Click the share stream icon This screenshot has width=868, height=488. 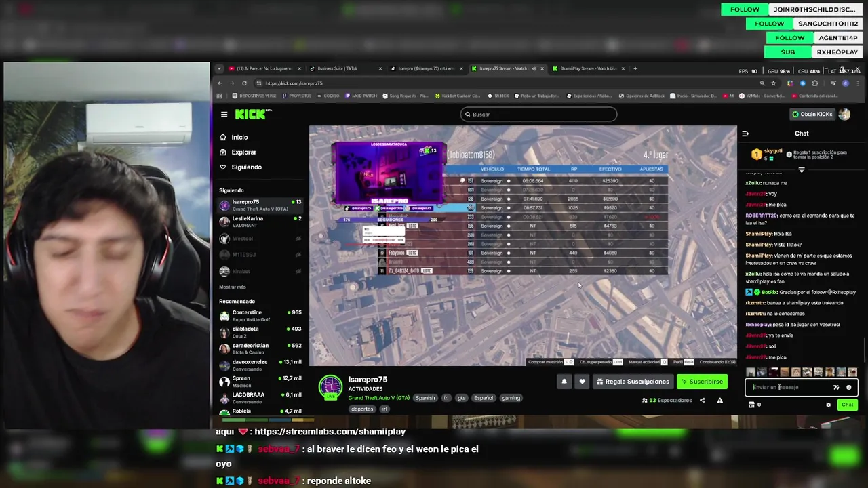tap(702, 400)
